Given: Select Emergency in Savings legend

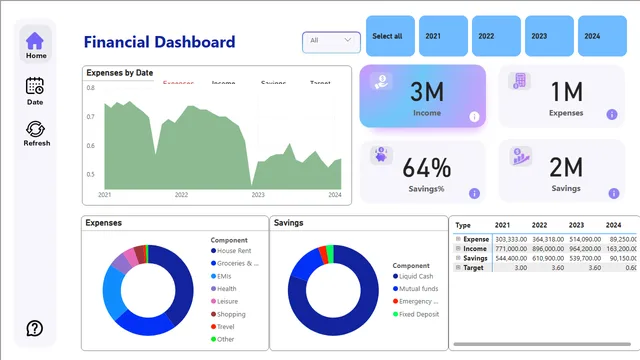Looking at the screenshot, I should pos(416,301).
